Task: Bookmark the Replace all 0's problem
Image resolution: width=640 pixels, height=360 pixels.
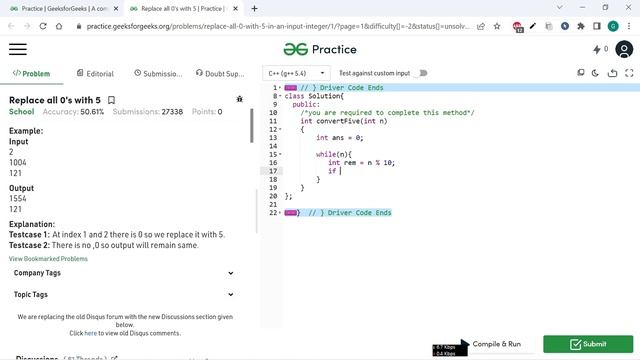Action: coord(111,100)
